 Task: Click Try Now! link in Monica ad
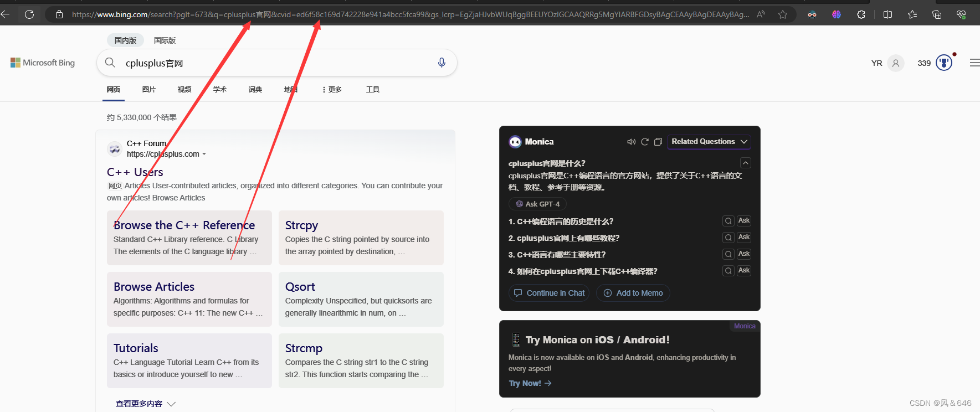(x=530, y=383)
